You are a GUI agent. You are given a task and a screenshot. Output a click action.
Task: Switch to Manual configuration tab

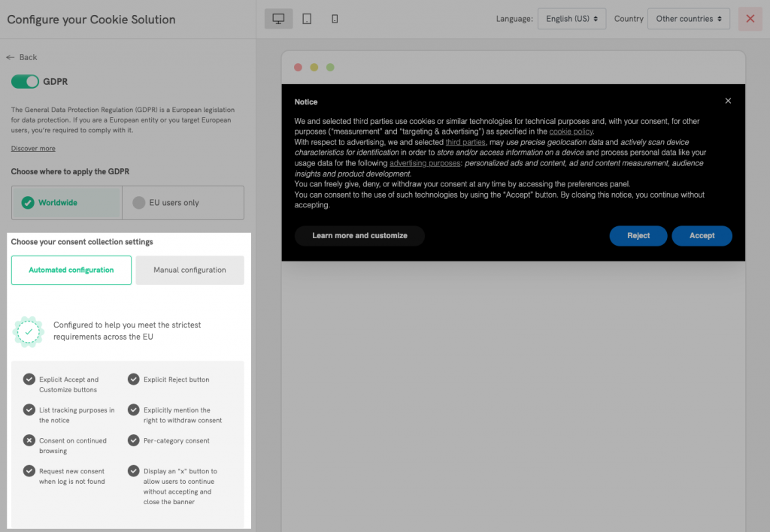click(189, 270)
